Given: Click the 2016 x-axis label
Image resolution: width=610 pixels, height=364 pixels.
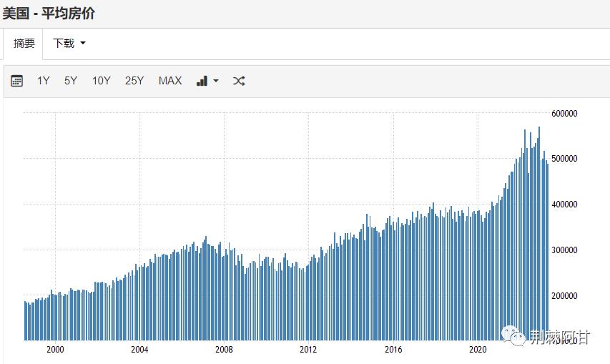Looking at the screenshot, I should coord(393,350).
